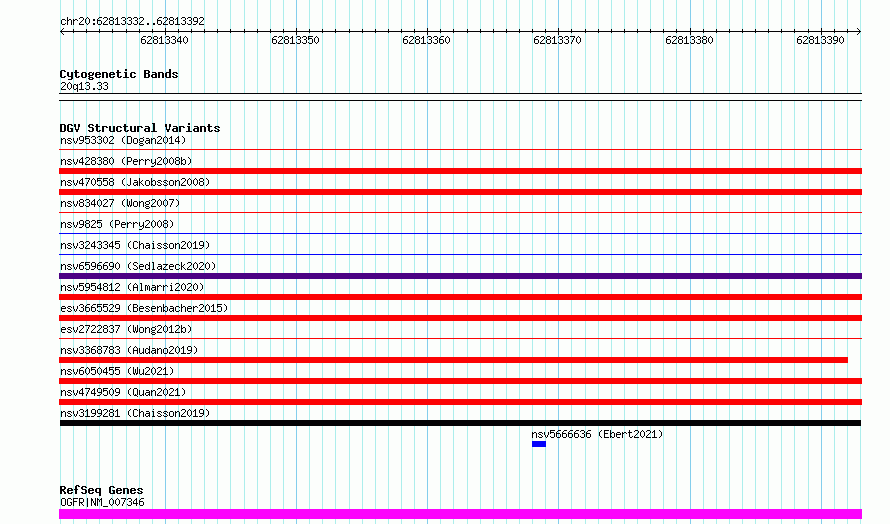Image resolution: width=890 pixels, height=524 pixels.
Task: Click small blue block of nsv5666636
Action: [x=539, y=444]
